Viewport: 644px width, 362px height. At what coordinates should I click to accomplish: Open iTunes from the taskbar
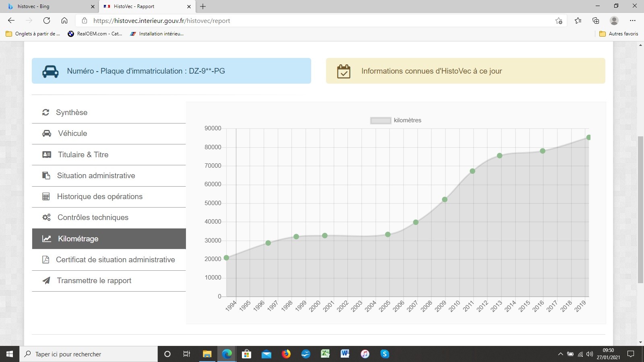(x=365, y=354)
